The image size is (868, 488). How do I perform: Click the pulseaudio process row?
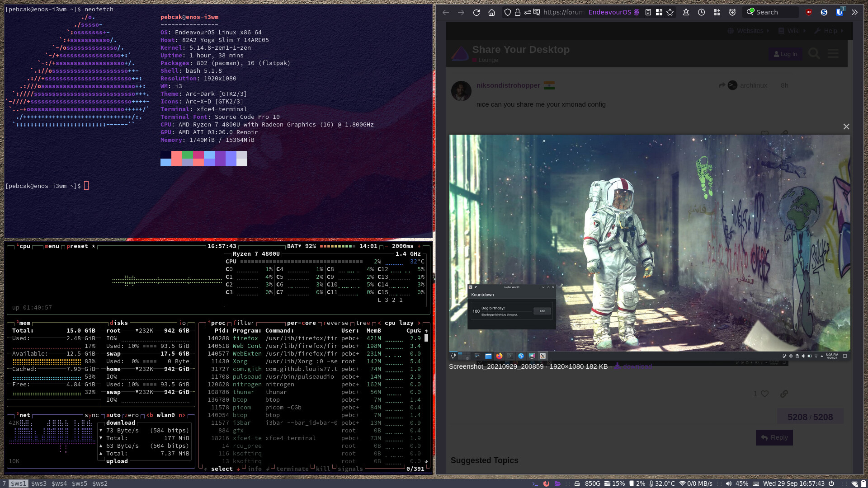(x=314, y=377)
